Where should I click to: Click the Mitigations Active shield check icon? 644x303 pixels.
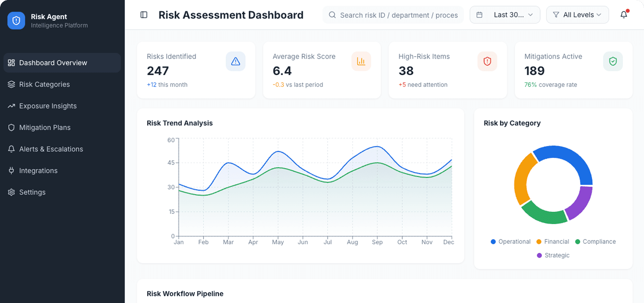coord(613,61)
